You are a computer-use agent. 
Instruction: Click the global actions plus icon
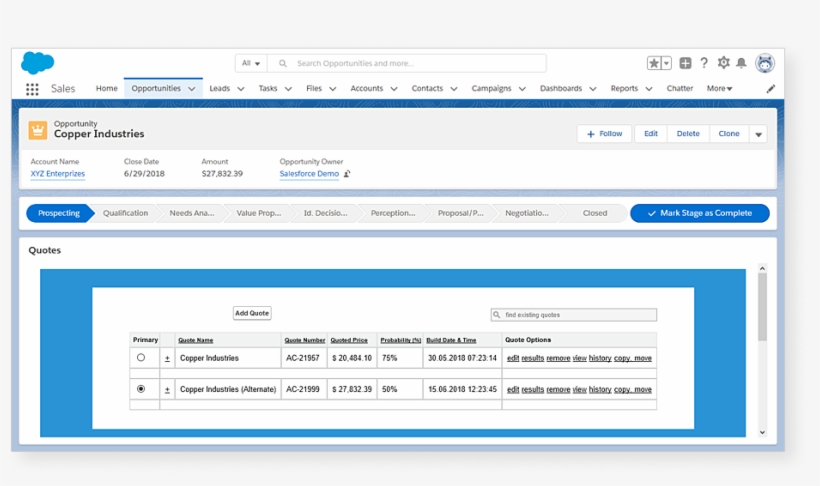tap(685, 63)
